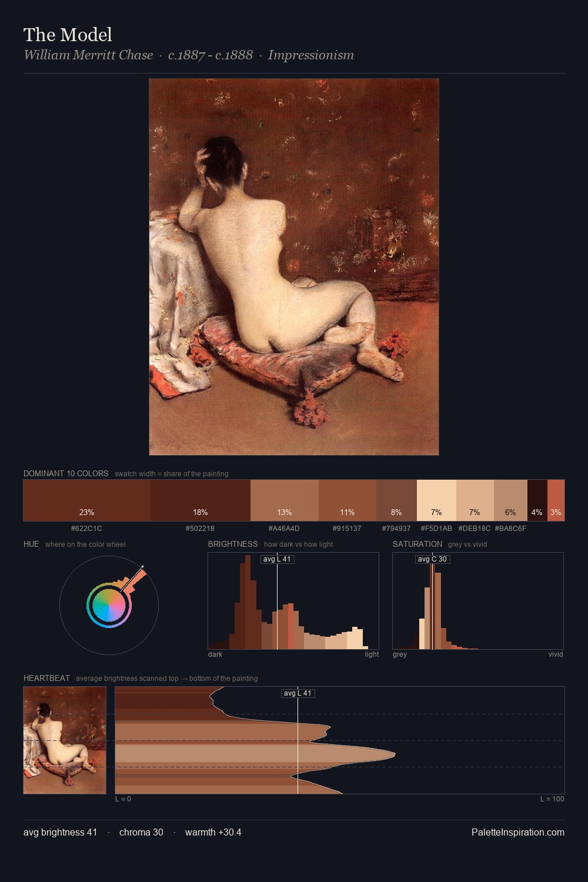Click the 'avg L 41' heartbeat label
Image resolution: width=588 pixels, height=882 pixels.
click(298, 693)
